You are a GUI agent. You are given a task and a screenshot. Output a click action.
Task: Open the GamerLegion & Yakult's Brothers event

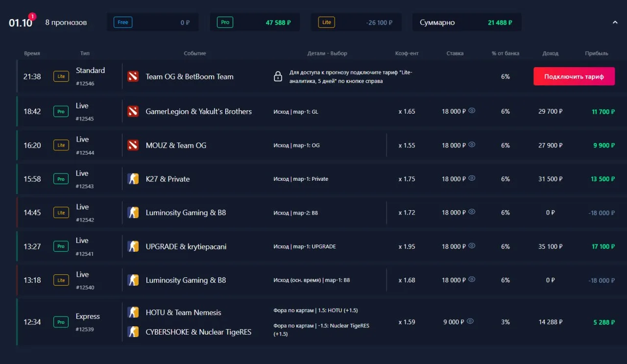click(x=199, y=111)
